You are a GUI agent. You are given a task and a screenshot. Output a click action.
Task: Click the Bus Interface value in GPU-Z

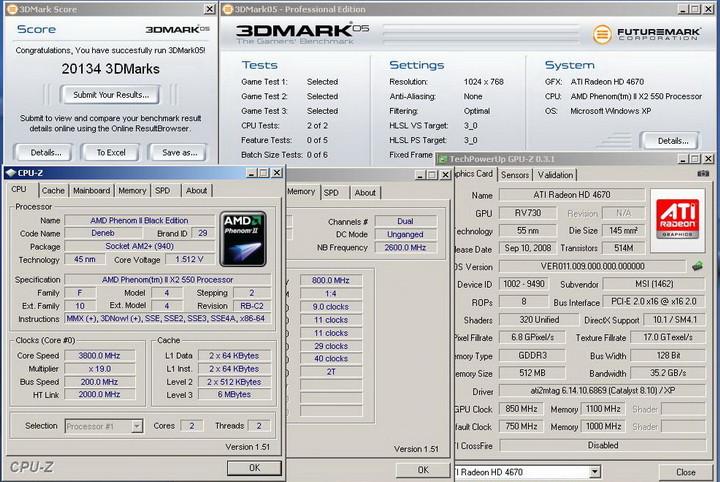point(653,302)
